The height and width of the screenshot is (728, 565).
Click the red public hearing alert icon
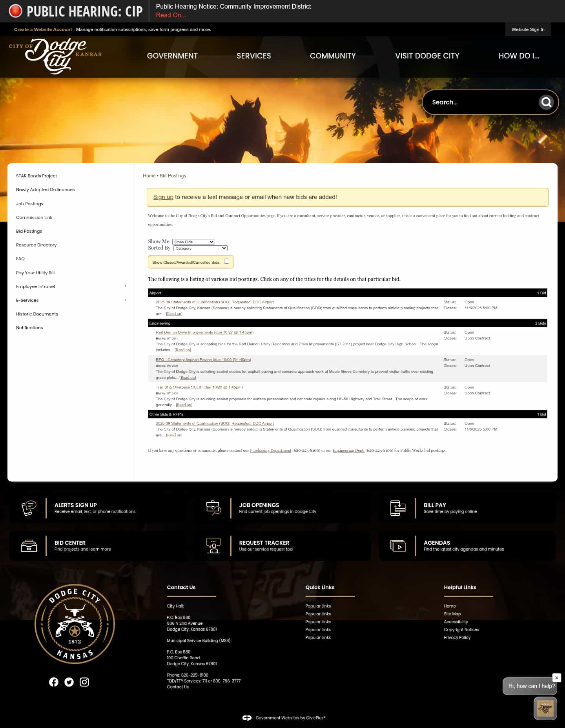(x=15, y=11)
